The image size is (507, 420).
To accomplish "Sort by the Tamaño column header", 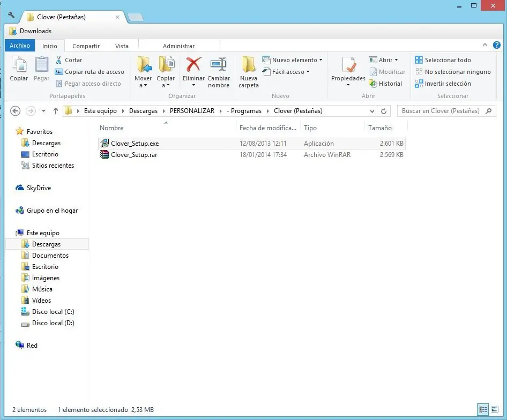I will coord(386,128).
